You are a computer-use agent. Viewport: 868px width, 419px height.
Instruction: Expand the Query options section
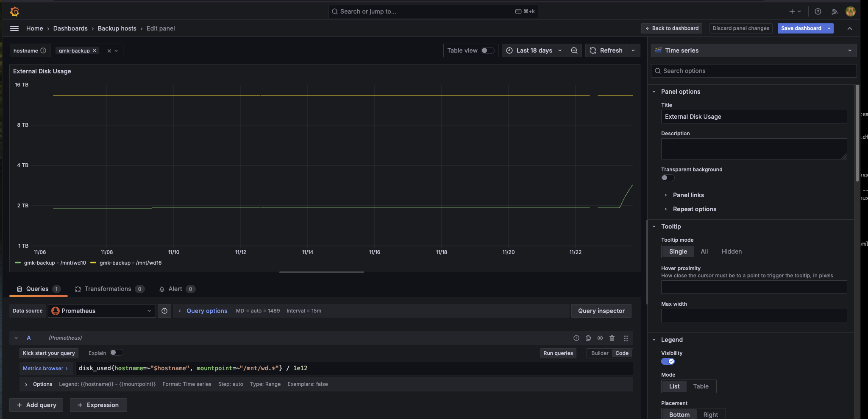(206, 311)
